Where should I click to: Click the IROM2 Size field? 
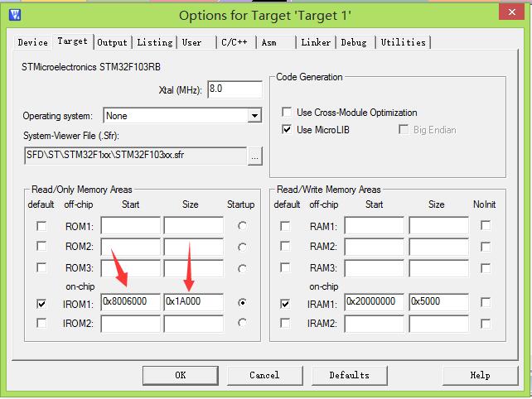pos(193,324)
